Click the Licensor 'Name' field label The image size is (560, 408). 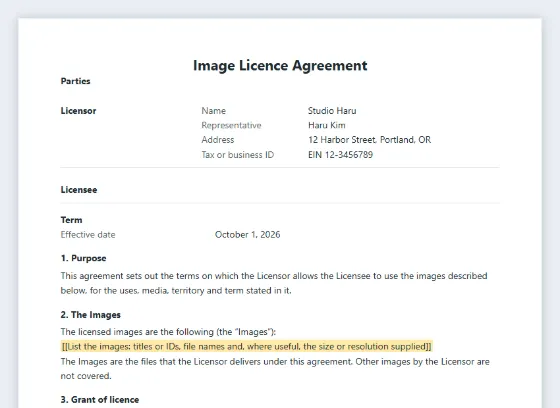pyautogui.click(x=214, y=111)
